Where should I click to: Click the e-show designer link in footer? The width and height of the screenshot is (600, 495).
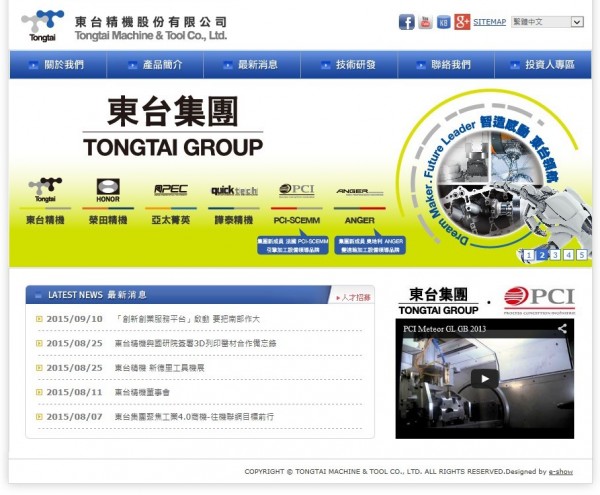pos(561,472)
